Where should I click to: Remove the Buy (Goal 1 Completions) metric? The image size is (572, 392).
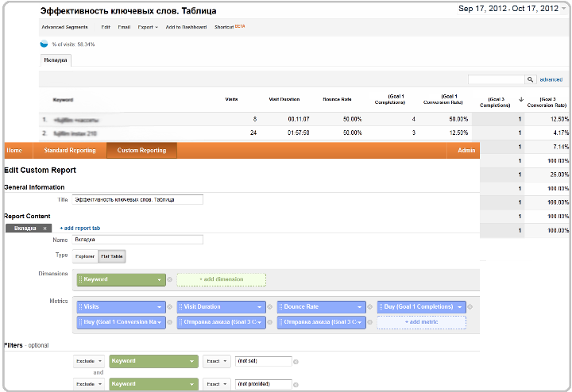[470, 307]
